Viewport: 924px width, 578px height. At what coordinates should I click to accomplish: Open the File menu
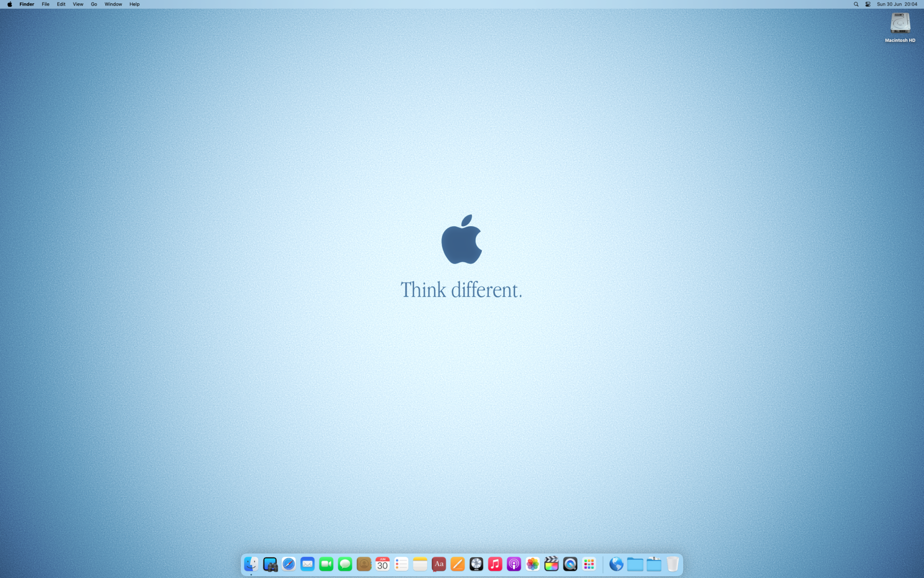pos(45,4)
